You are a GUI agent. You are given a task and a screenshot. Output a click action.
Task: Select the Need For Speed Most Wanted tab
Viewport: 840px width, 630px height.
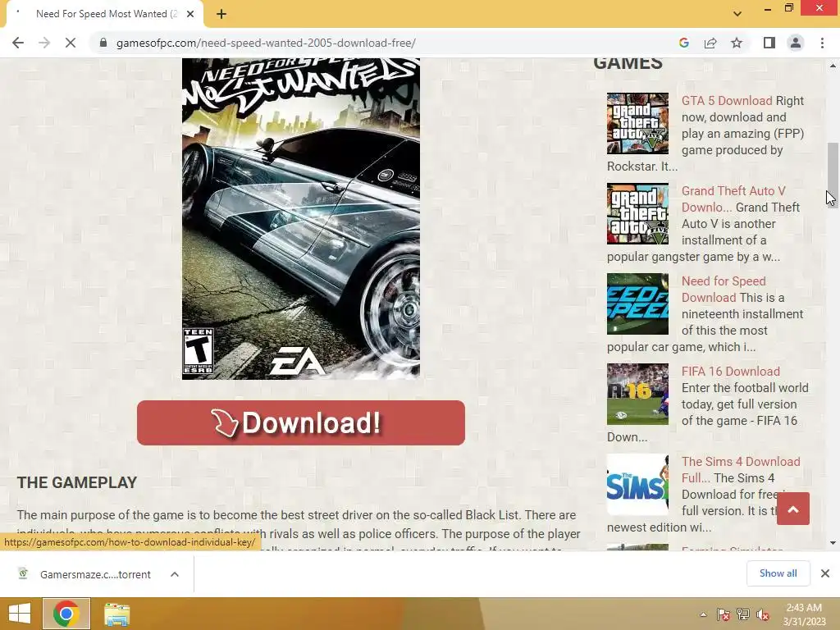[x=104, y=14]
